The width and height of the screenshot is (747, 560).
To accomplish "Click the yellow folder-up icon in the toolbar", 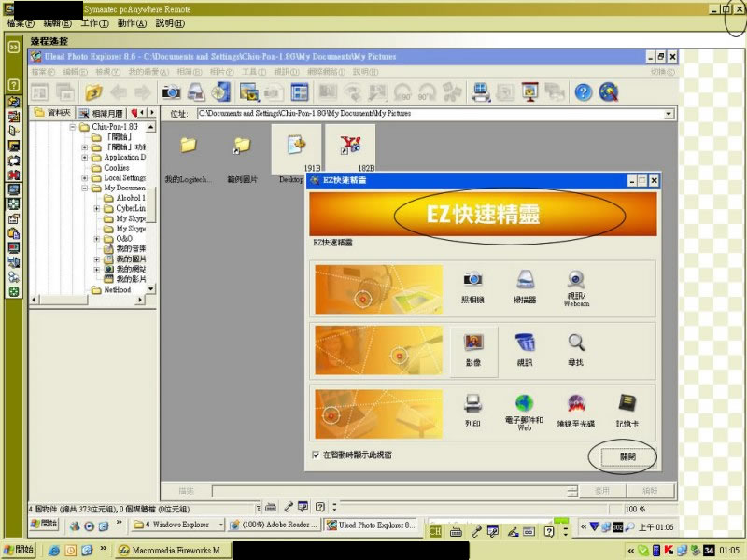I will click(94, 91).
